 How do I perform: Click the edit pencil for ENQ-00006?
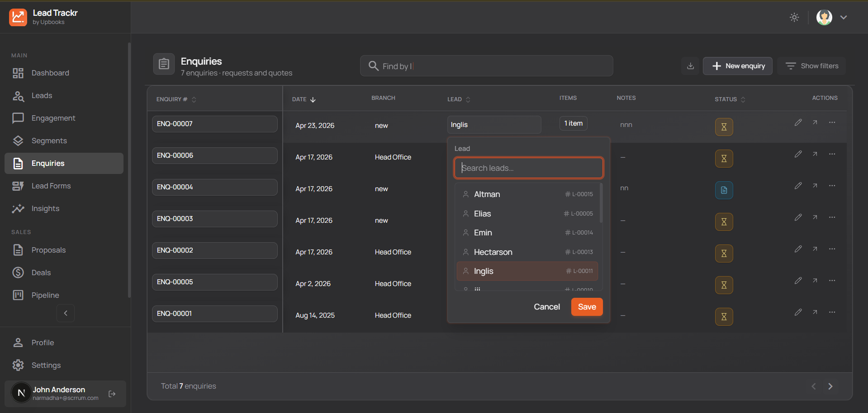click(x=798, y=154)
